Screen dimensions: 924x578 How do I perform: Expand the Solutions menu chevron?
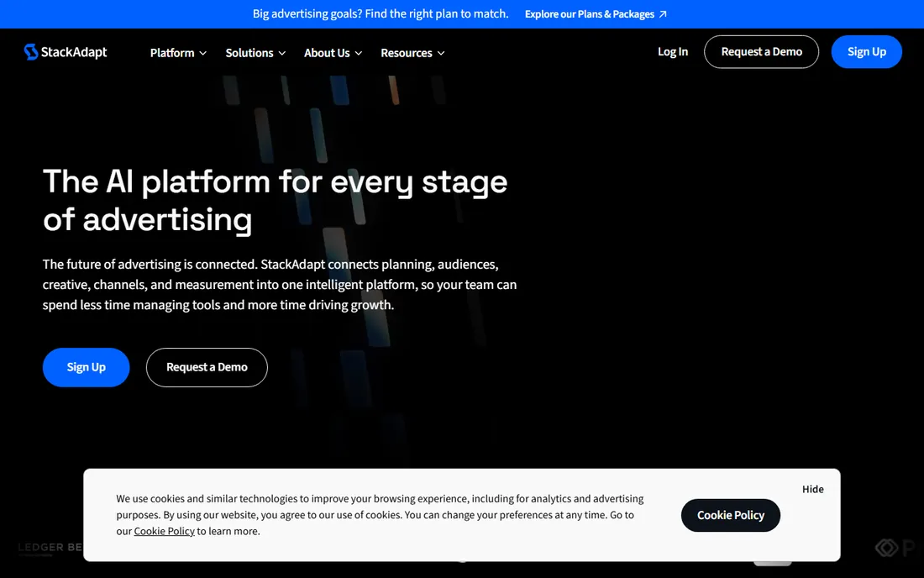click(x=281, y=53)
